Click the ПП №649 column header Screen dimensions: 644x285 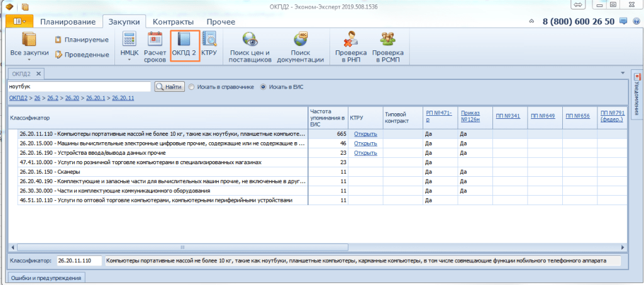coord(543,116)
